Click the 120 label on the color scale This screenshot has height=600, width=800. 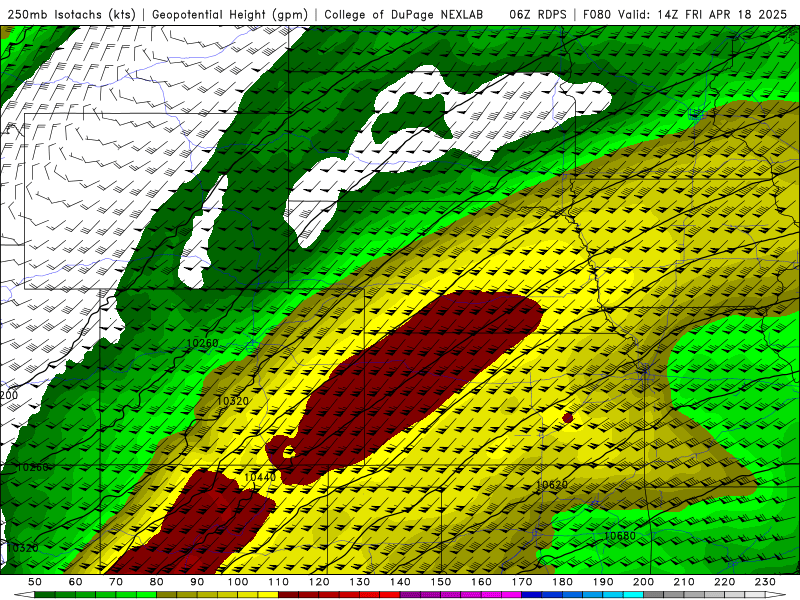pyautogui.click(x=319, y=582)
